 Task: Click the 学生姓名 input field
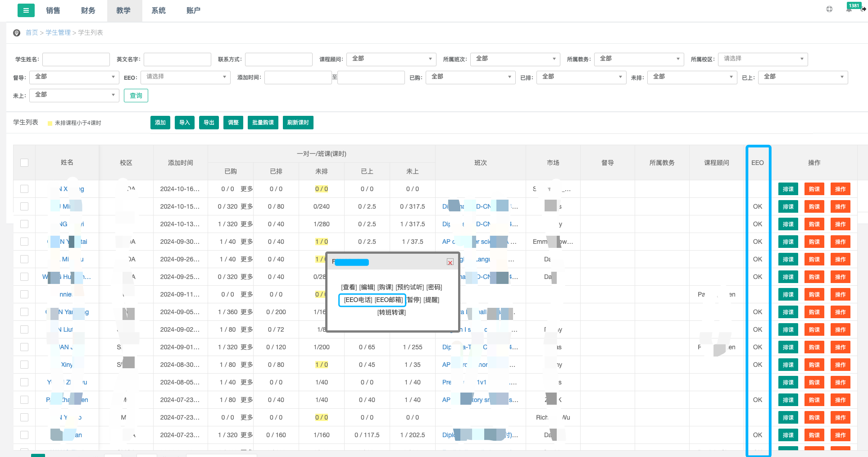coord(76,59)
